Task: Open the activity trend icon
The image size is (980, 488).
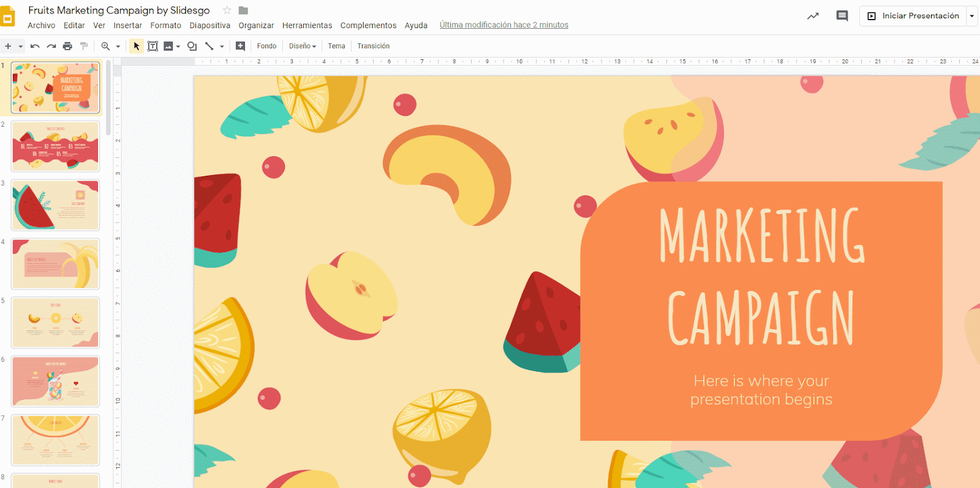Action: point(813,16)
